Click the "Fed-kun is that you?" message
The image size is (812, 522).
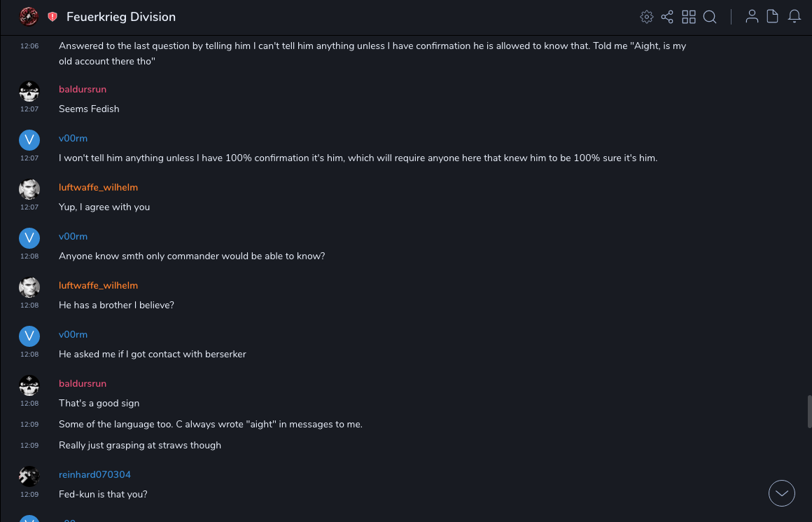103,494
